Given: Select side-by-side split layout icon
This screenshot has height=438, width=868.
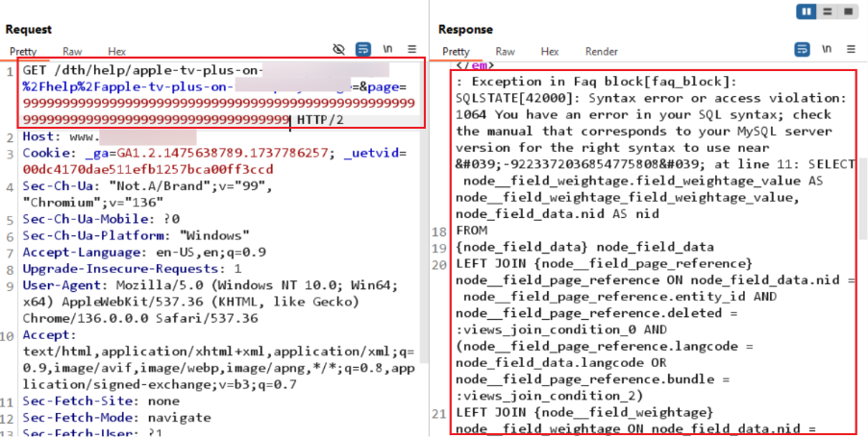Looking at the screenshot, I should 807,12.
